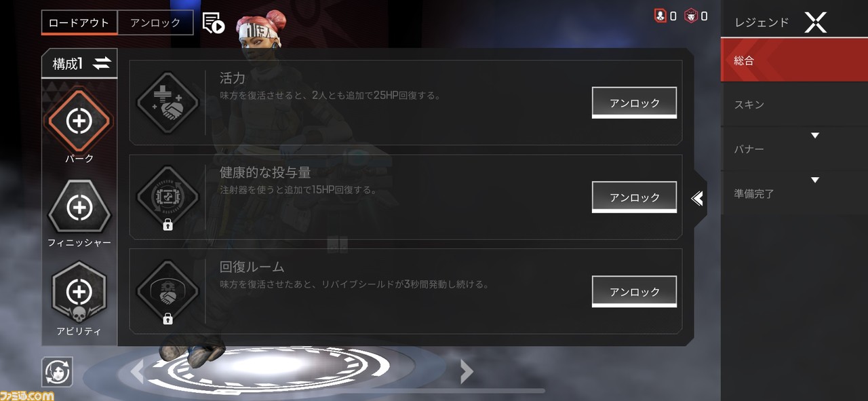
Task: Collapse the side panel with double chevron
Action: pyautogui.click(x=697, y=198)
